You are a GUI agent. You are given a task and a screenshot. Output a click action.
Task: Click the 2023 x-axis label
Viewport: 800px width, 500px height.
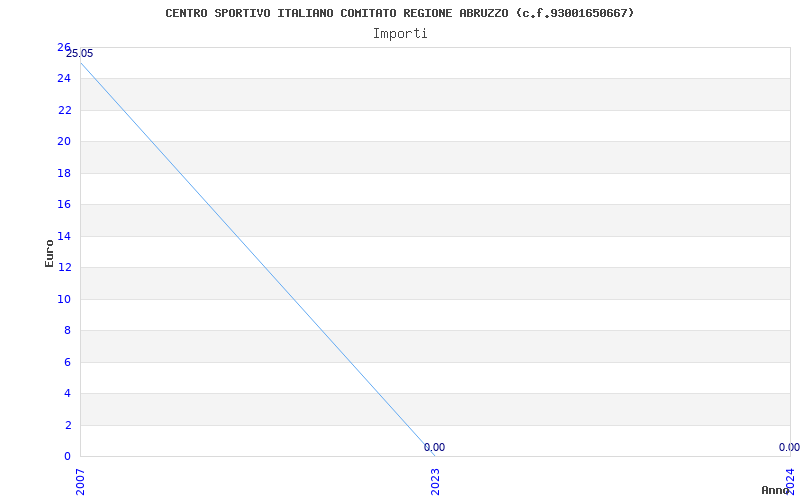[x=435, y=482]
